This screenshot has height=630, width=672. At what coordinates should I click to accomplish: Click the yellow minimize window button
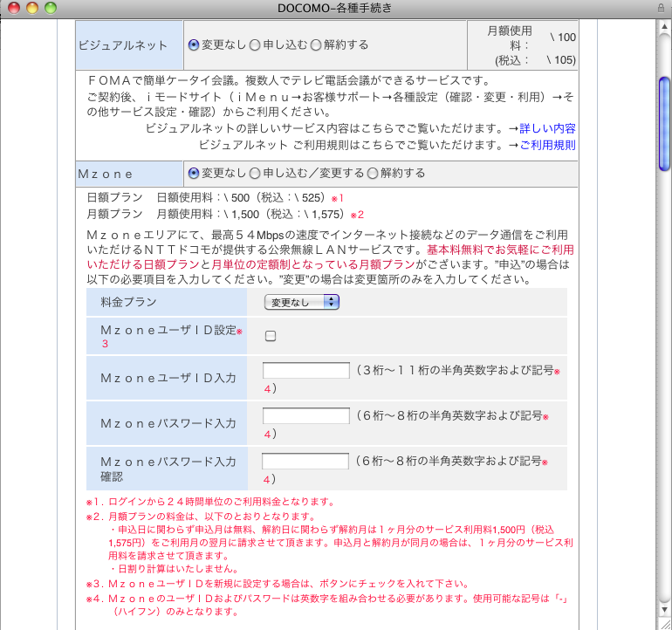pos(32,8)
